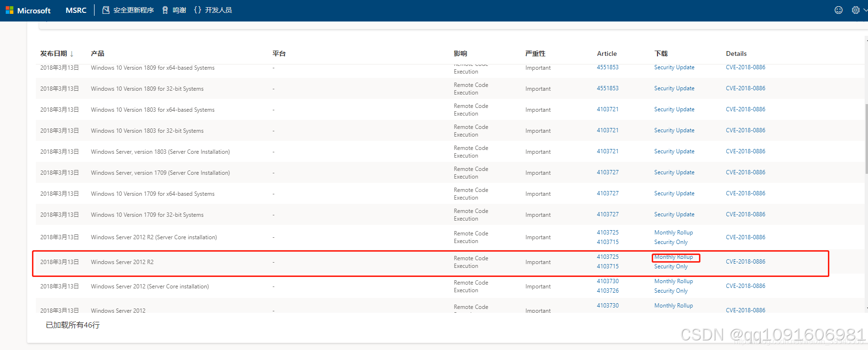The width and height of the screenshot is (868, 350).
Task: Download Security Update for Server version 1709
Action: click(674, 172)
